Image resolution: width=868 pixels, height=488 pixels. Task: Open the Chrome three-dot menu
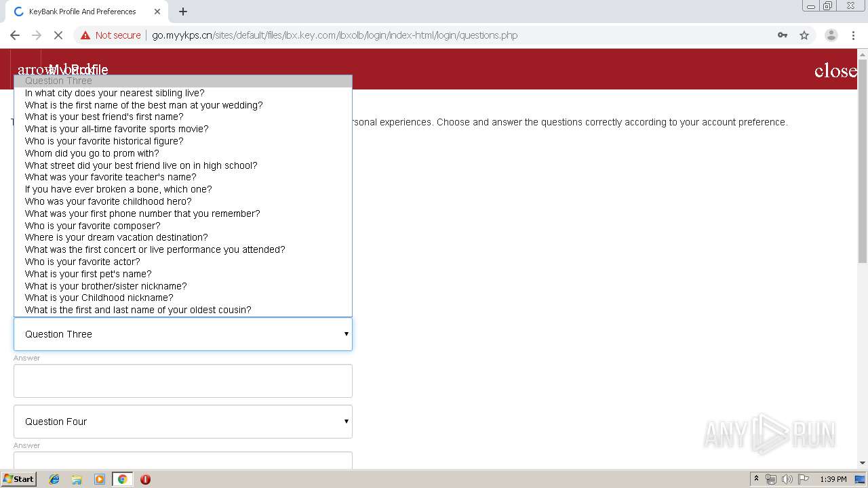click(853, 35)
